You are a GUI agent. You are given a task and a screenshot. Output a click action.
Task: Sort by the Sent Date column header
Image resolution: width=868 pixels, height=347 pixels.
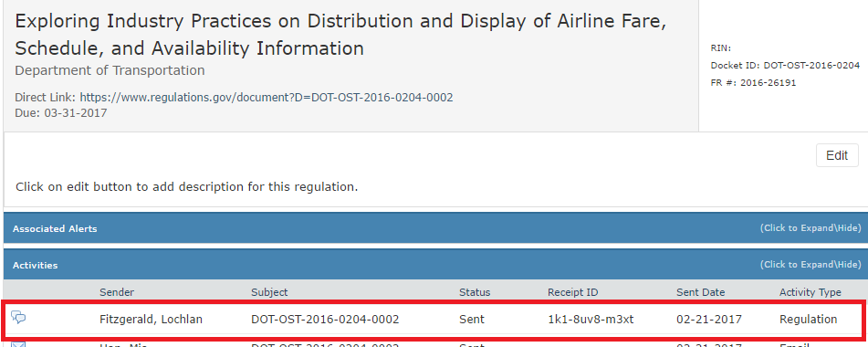point(700,292)
